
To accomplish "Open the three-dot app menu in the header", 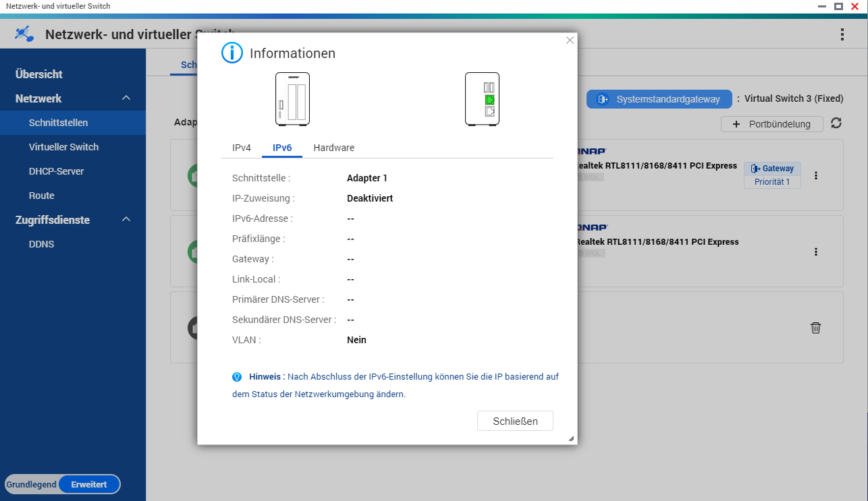I will [842, 34].
